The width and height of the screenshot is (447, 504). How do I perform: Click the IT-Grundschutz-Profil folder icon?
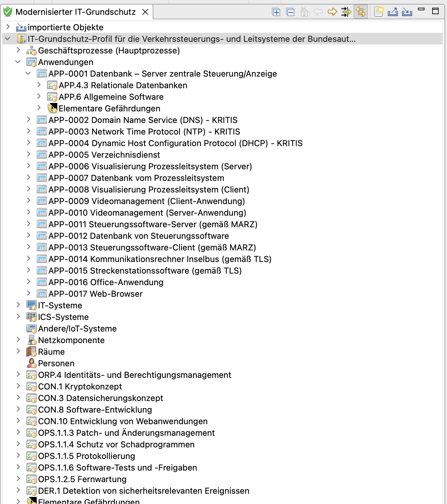pyautogui.click(x=21, y=39)
